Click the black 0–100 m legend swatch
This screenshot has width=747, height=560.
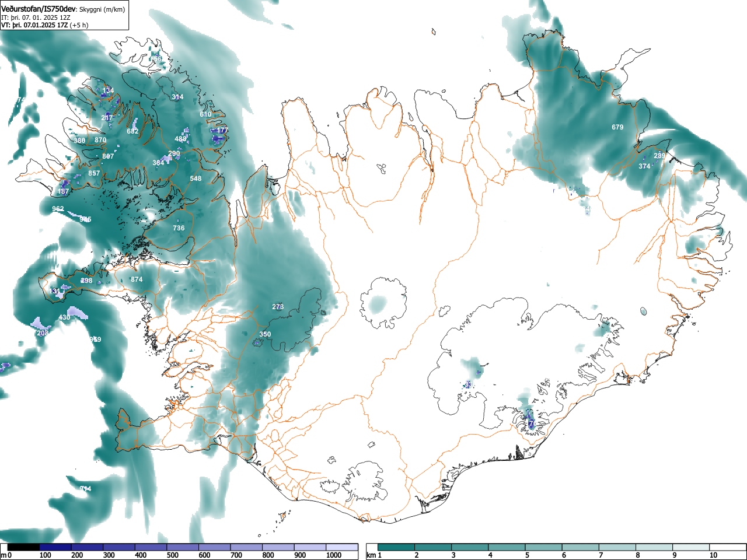point(24,547)
